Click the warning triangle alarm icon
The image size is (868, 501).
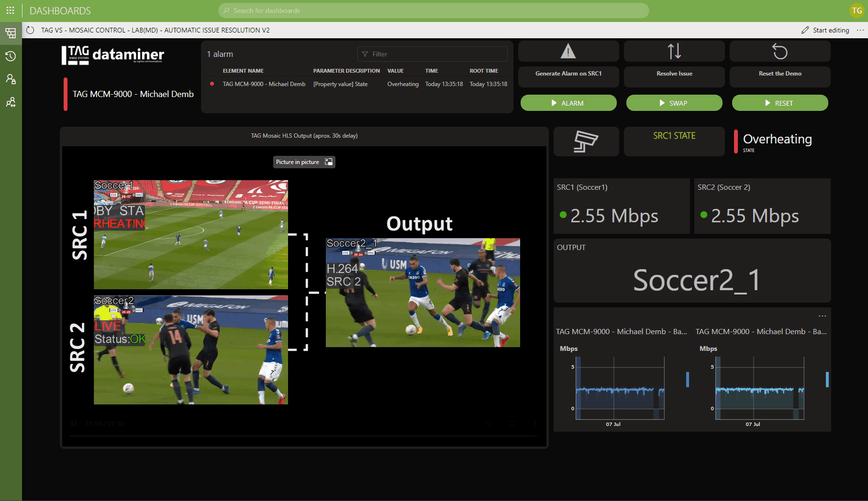[x=568, y=51]
